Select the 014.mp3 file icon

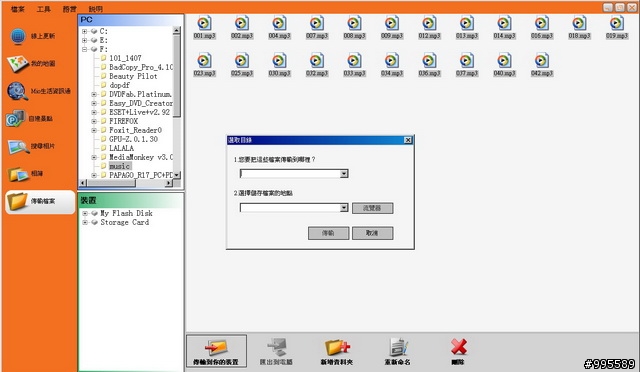(504, 23)
